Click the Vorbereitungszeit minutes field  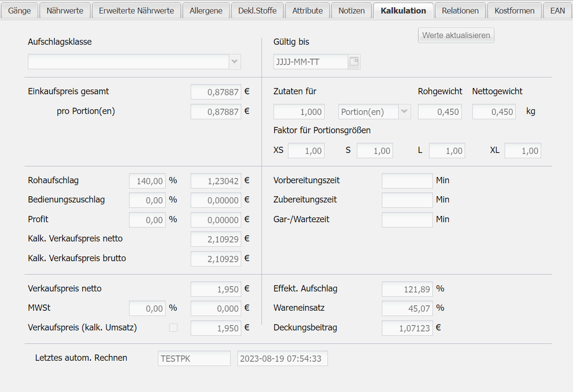(x=407, y=181)
